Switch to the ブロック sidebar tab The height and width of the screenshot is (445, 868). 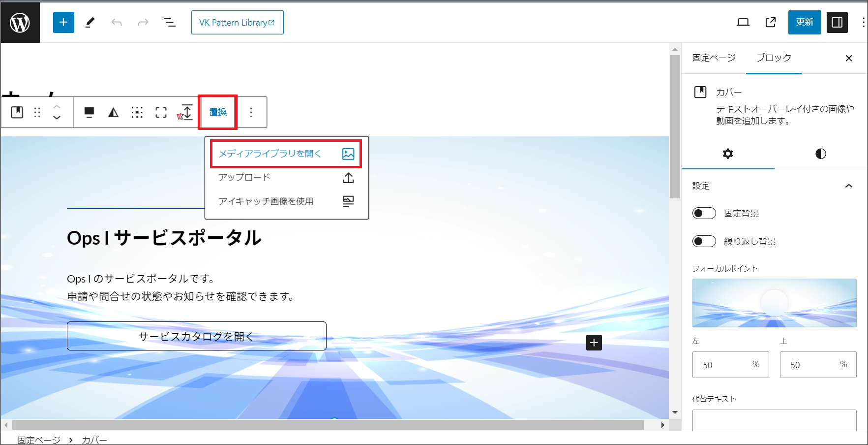(774, 58)
